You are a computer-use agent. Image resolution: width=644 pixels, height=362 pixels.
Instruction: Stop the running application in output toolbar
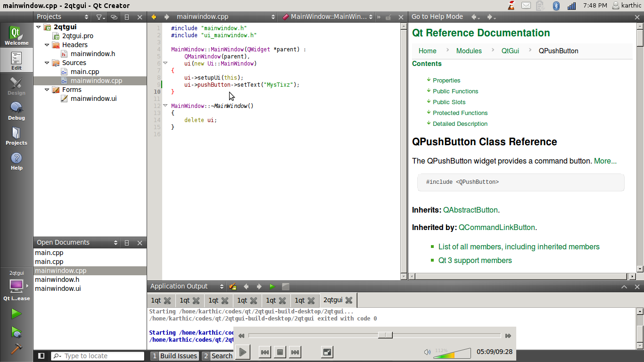285,287
